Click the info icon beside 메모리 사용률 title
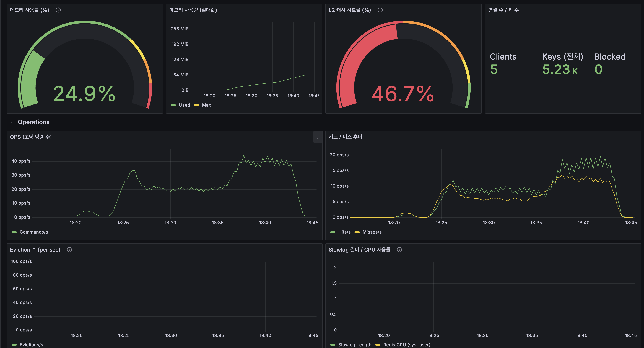644x348 pixels. click(x=58, y=10)
